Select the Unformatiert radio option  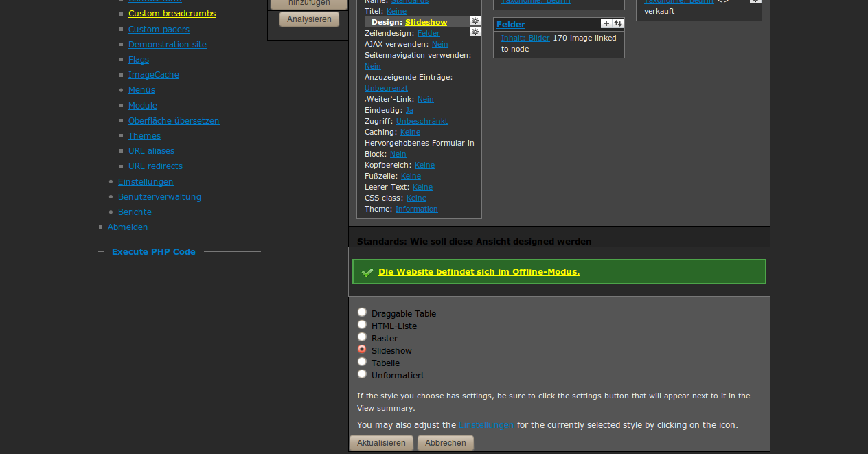point(362,374)
